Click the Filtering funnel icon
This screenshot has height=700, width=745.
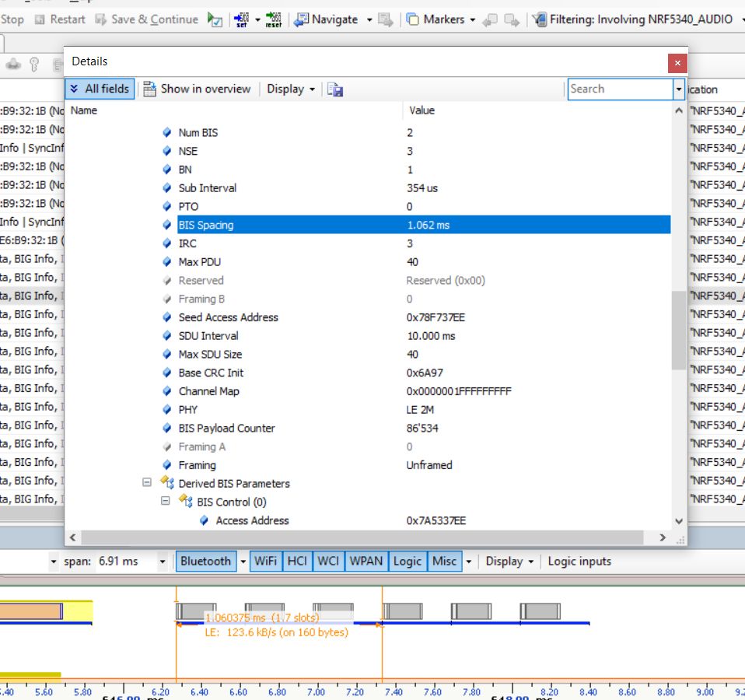[539, 19]
